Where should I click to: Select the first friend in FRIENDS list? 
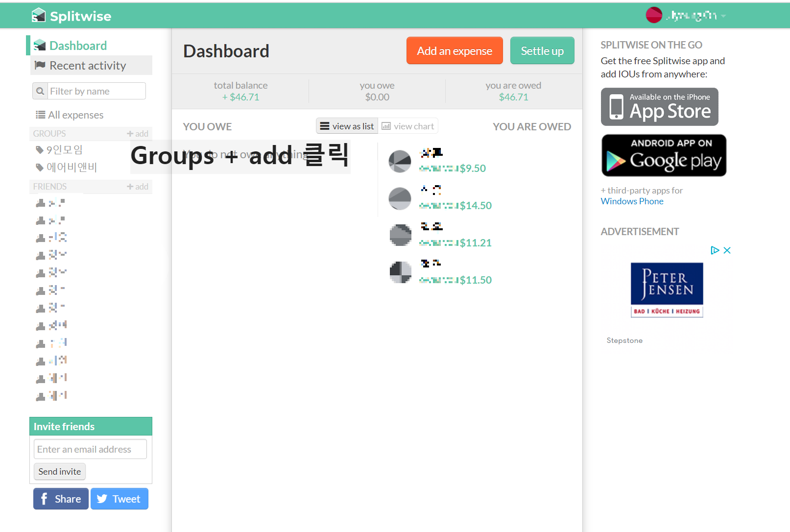51,203
